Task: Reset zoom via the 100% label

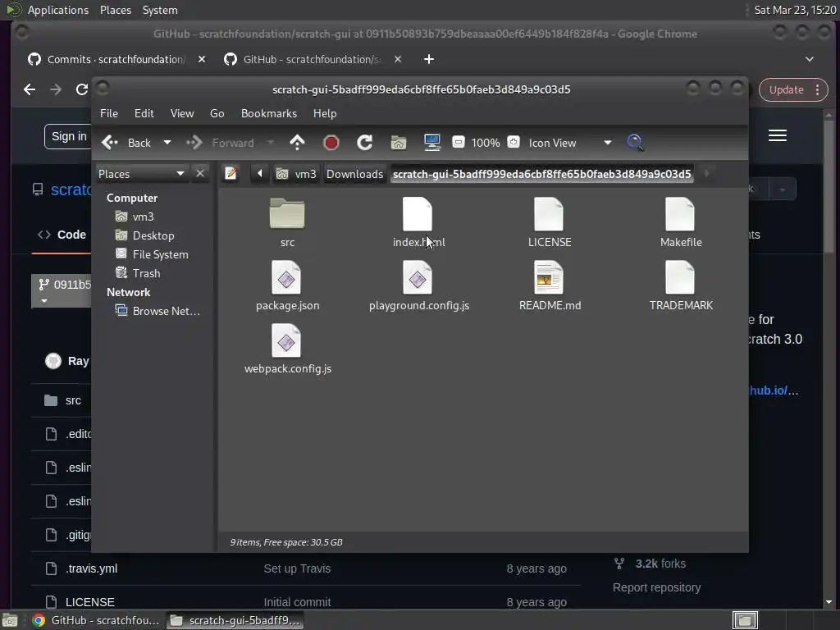Action: (486, 143)
